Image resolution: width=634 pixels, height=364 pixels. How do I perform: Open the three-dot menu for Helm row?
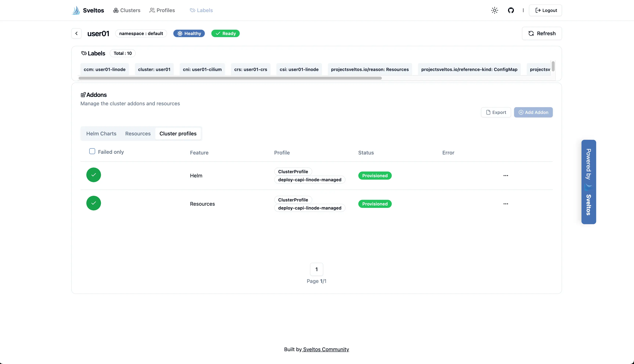click(x=506, y=176)
